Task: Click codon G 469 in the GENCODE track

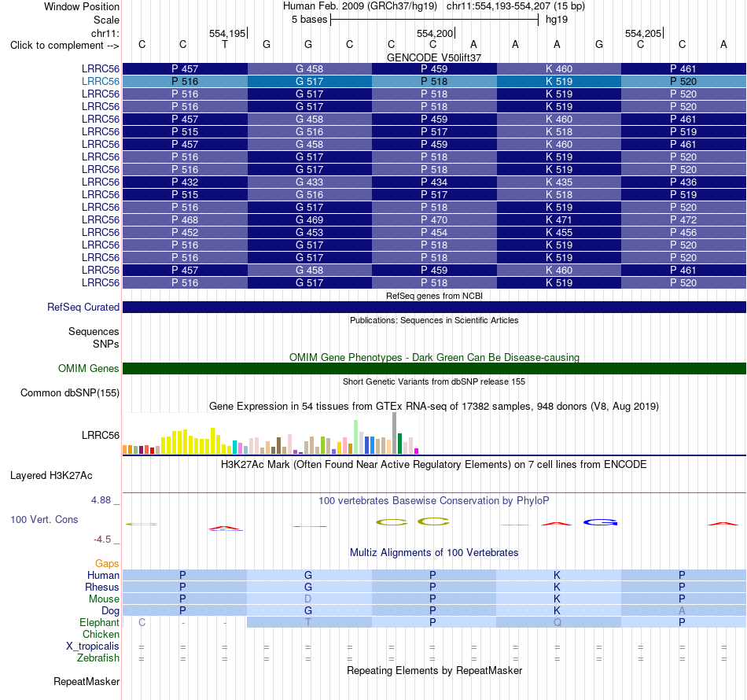Action: tap(309, 219)
